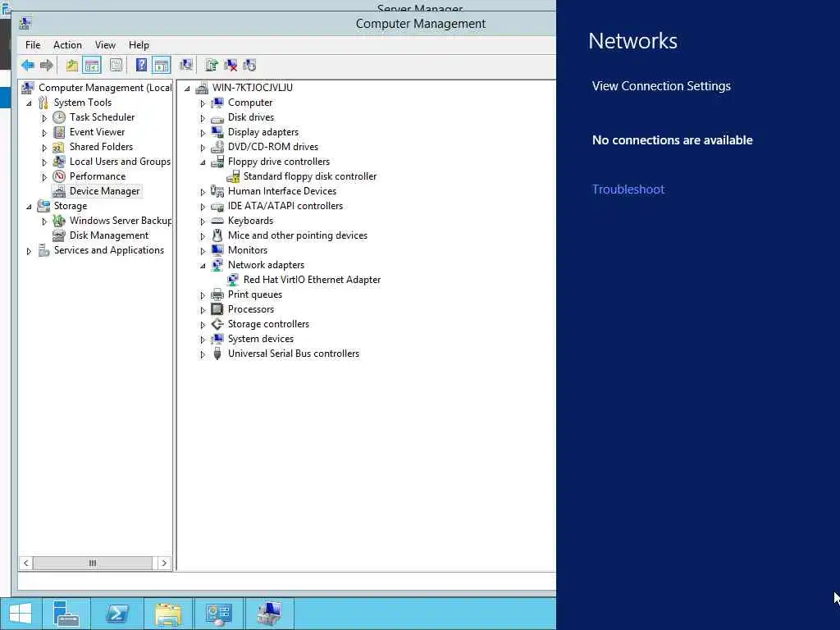This screenshot has width=840, height=630.
Task: Select Computer Management (Local) root
Action: coord(105,88)
